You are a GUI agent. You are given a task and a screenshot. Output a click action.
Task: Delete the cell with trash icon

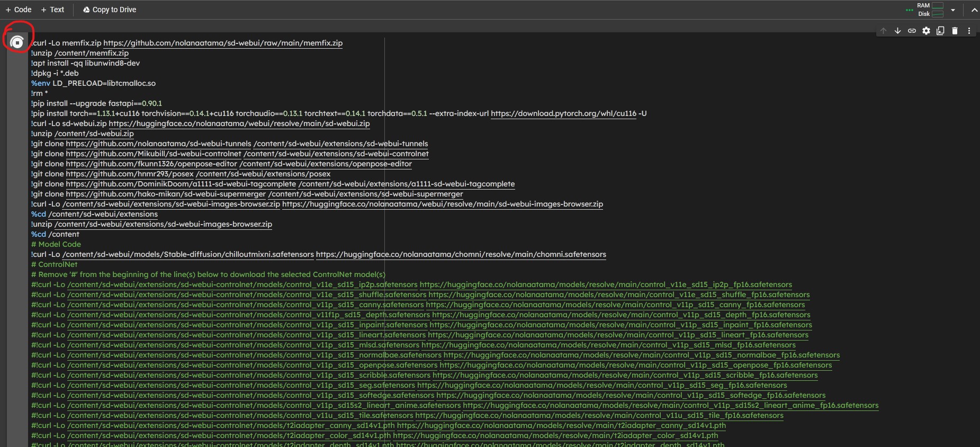coord(955,31)
